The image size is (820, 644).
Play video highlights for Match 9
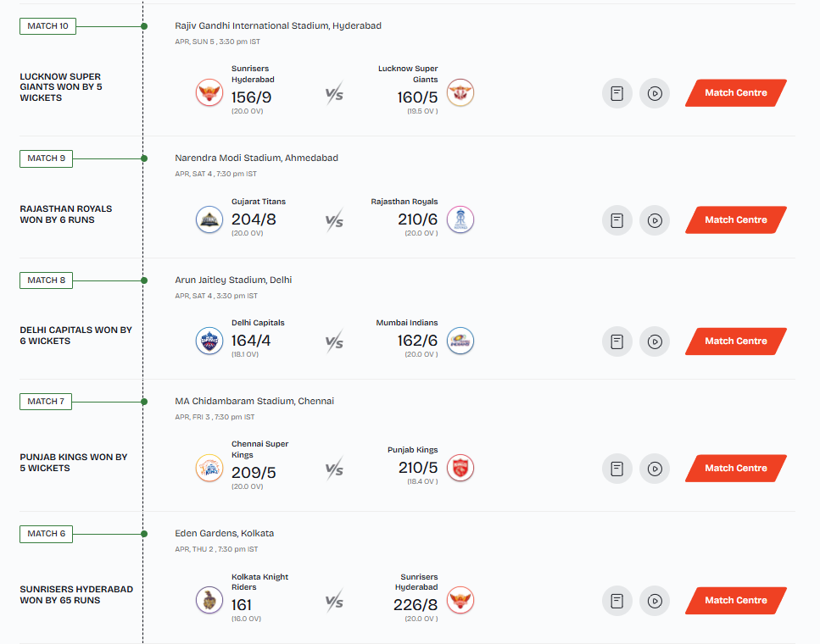[x=655, y=220]
